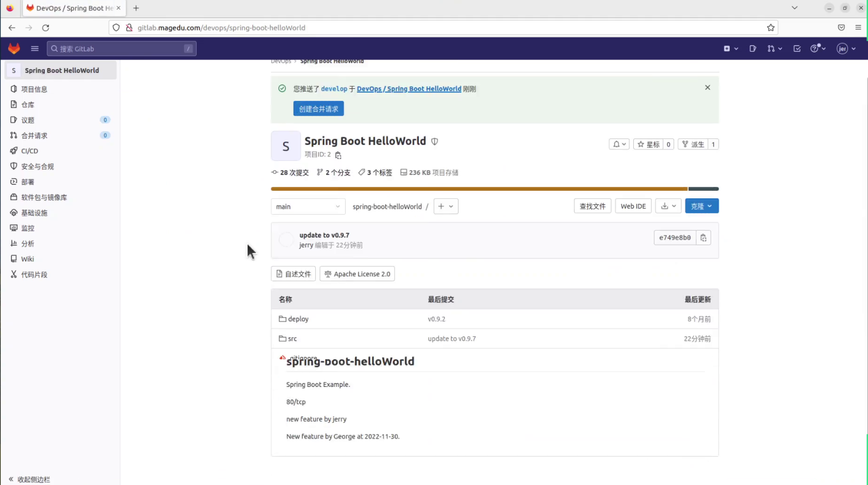View 3 个标签 tags
This screenshot has width=868, height=485.
coord(375,173)
